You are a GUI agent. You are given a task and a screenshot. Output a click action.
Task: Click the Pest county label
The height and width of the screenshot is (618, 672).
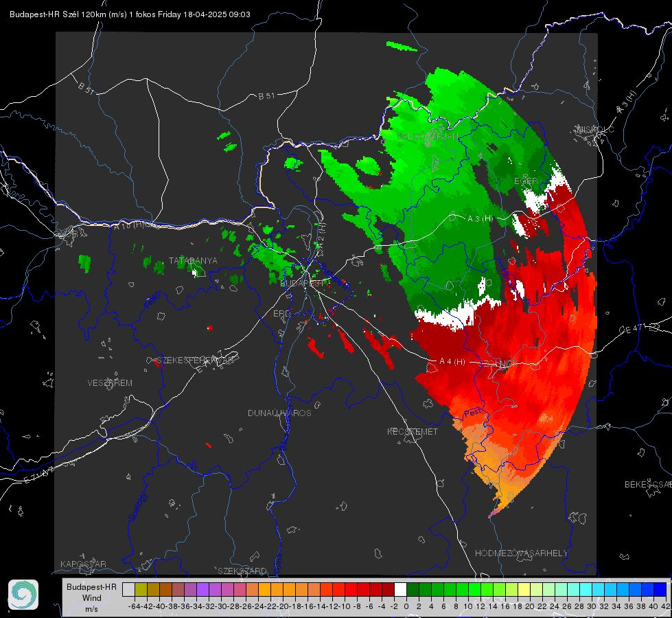click(x=473, y=413)
